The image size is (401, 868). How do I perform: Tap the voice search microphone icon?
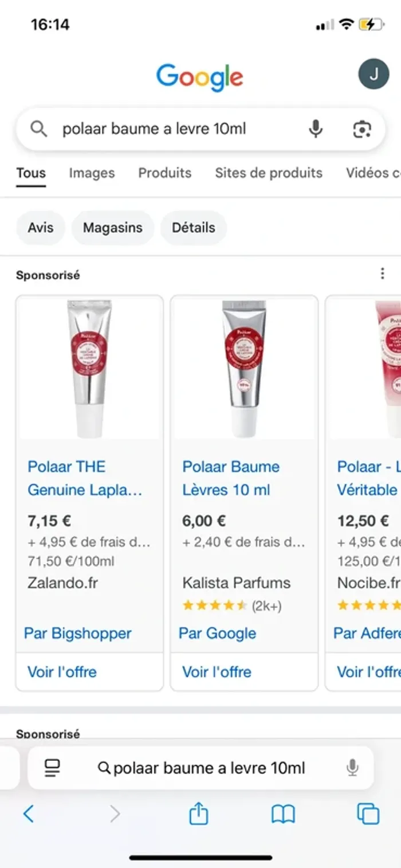316,130
